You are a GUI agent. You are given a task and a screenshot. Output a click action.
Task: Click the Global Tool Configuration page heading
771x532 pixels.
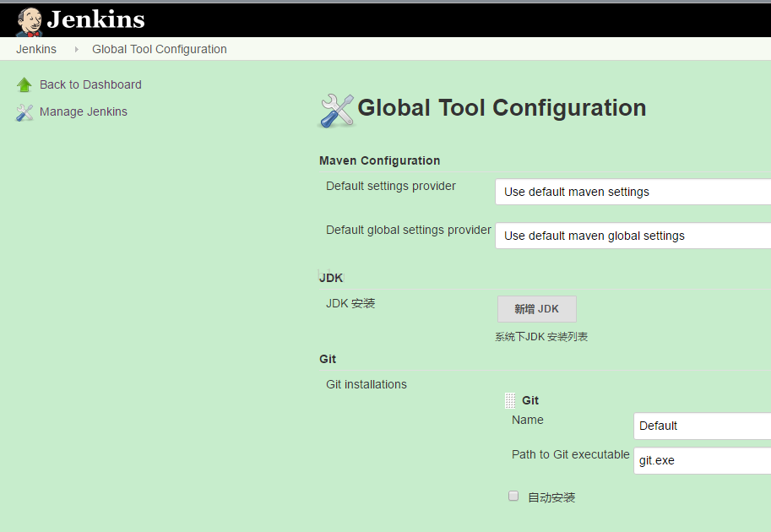[x=502, y=108]
